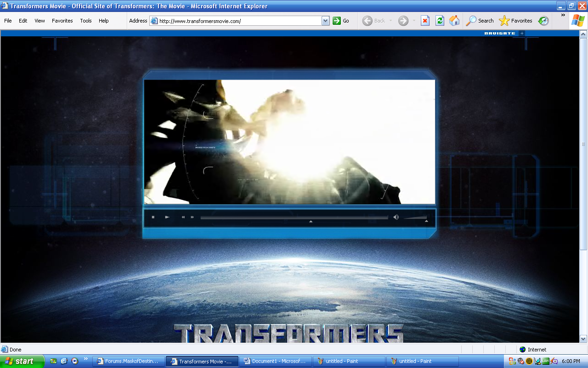Rewind the trailer with the rewind button
The width and height of the screenshot is (588, 368).
183,217
